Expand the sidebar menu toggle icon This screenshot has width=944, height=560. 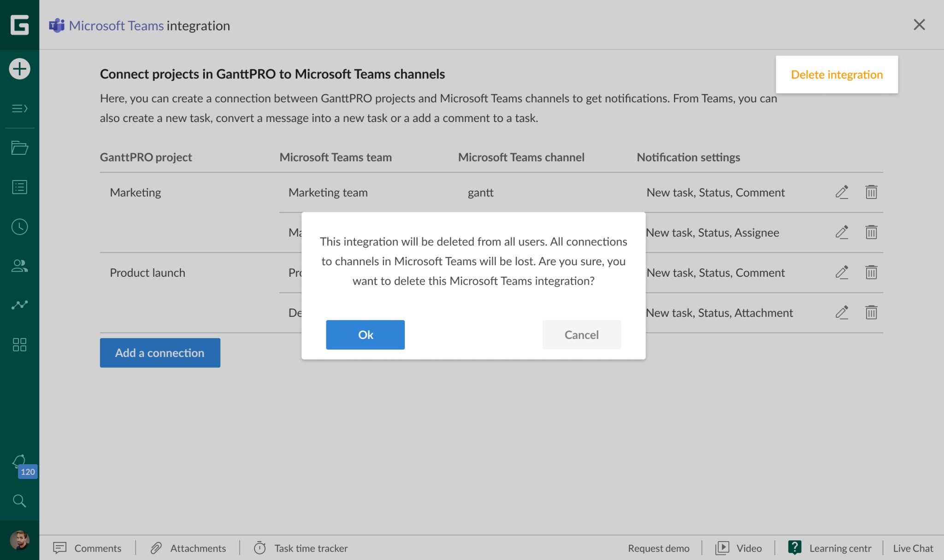click(19, 109)
